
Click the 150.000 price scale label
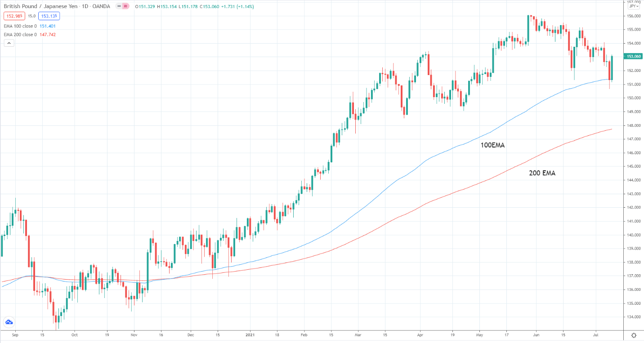coord(633,98)
